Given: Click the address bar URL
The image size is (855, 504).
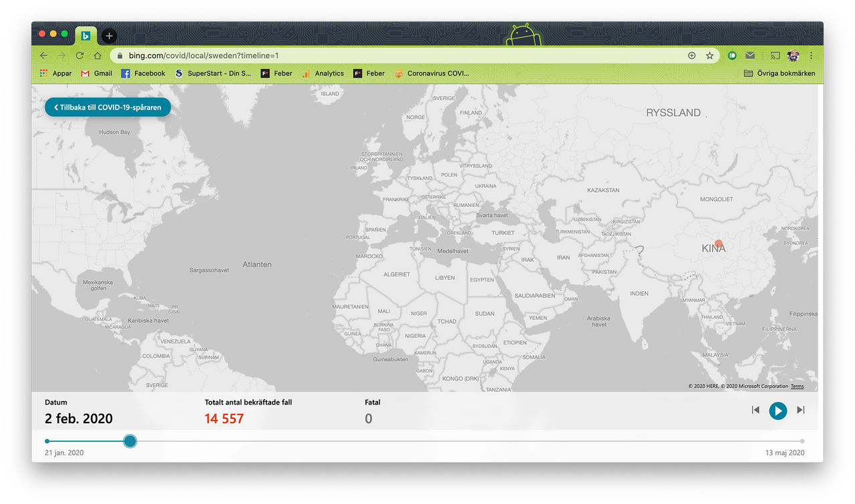Looking at the screenshot, I should 203,55.
